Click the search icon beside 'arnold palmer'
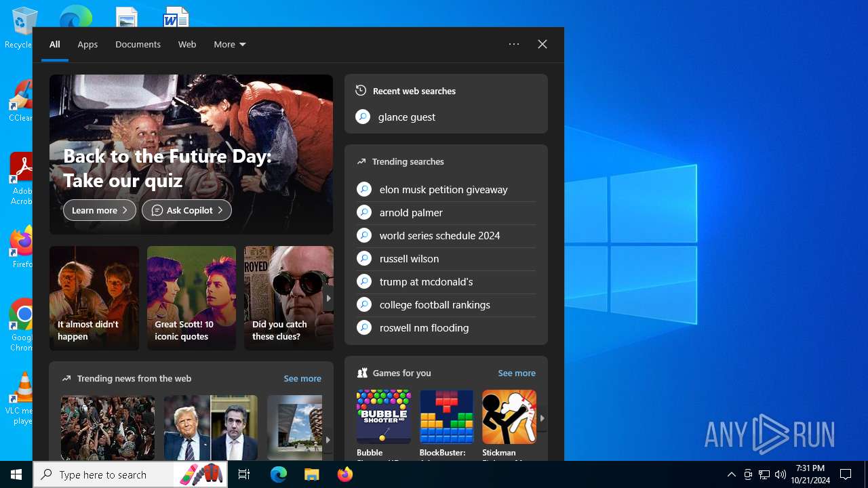The height and width of the screenshot is (488, 868). click(364, 212)
